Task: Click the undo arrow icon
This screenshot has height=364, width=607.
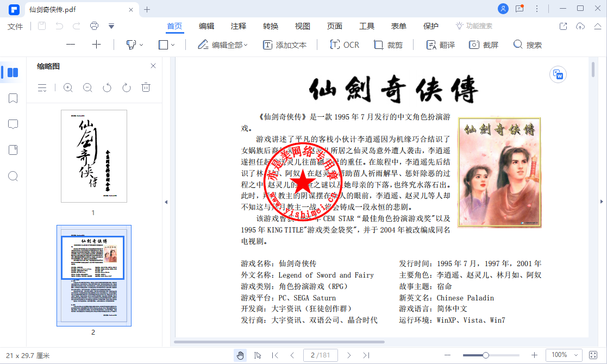Action: click(x=59, y=26)
